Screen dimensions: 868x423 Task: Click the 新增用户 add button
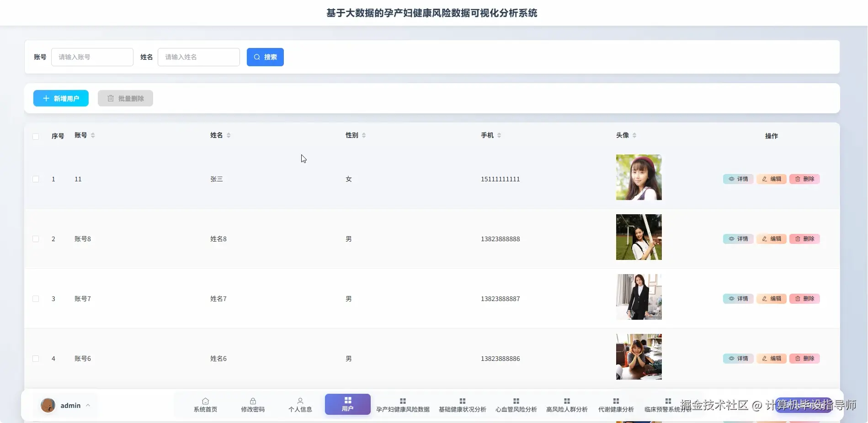(61, 98)
